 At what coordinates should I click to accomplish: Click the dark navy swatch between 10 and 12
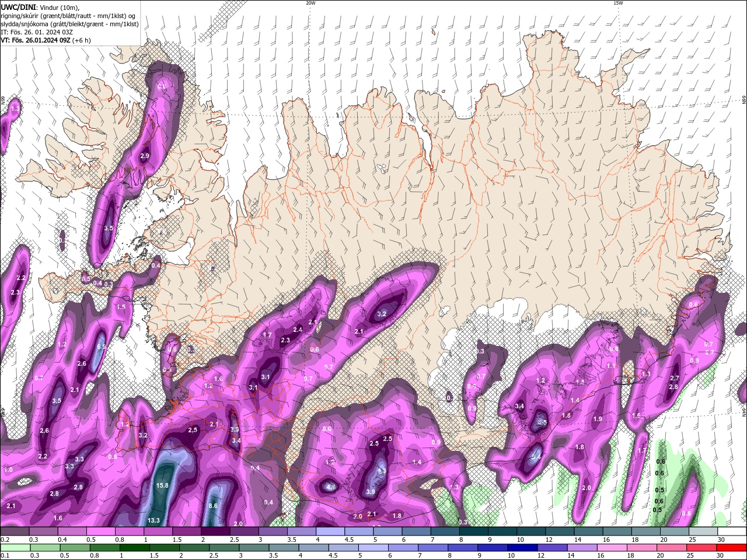pos(523,548)
